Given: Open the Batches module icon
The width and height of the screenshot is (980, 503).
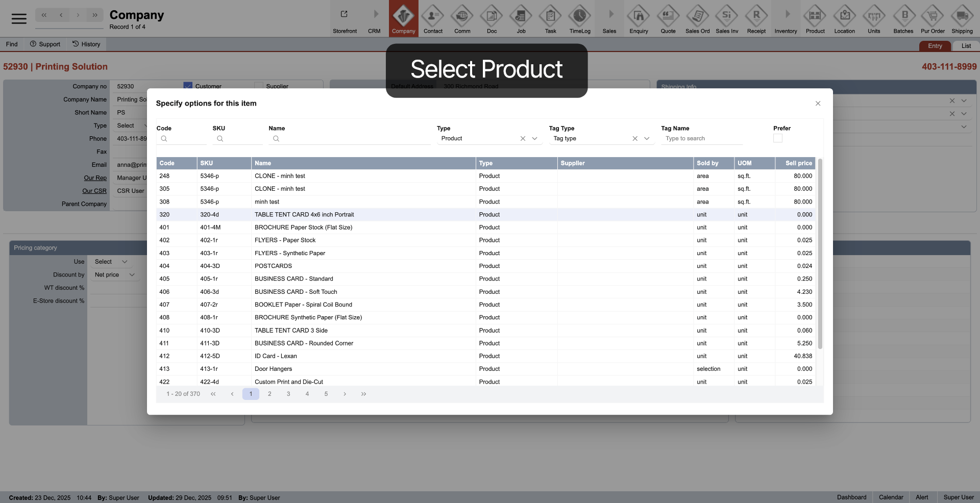Looking at the screenshot, I should coord(903,16).
